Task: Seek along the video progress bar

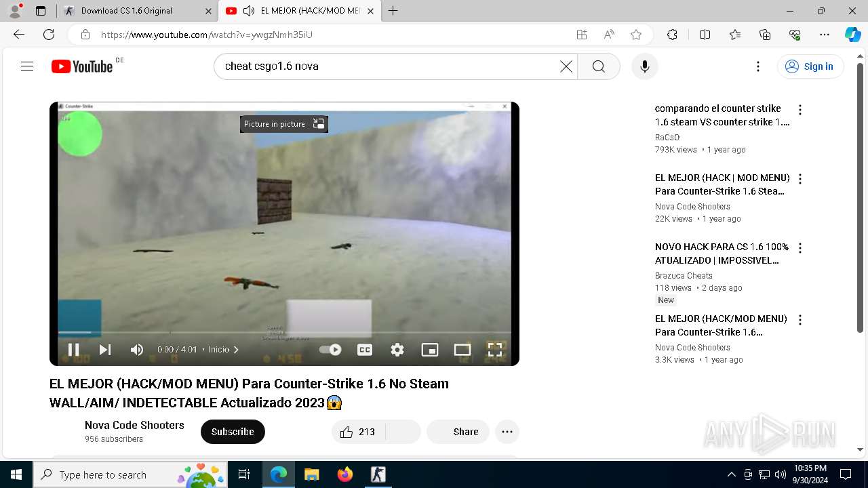Action: [x=284, y=332]
